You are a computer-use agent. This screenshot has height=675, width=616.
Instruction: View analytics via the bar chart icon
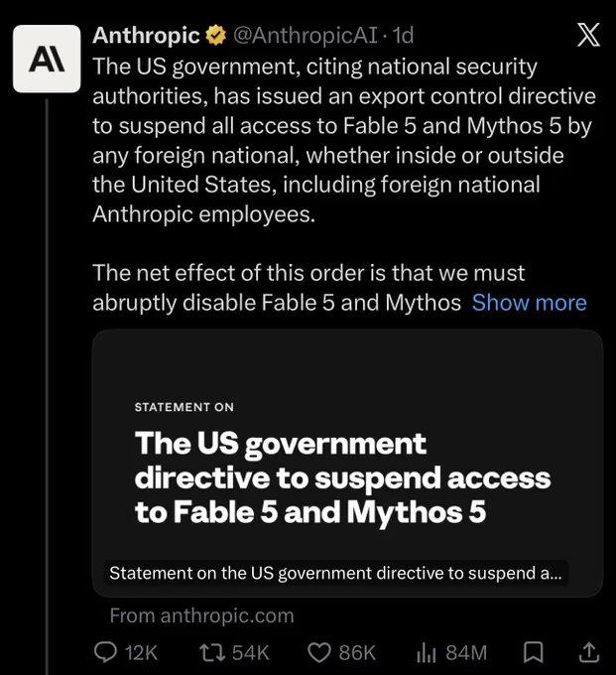(x=427, y=653)
